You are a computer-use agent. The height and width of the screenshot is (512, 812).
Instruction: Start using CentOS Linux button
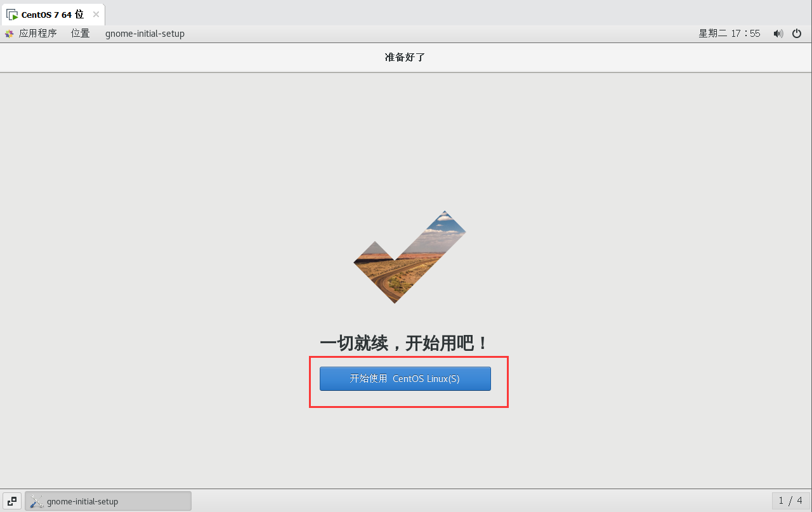[x=405, y=379]
